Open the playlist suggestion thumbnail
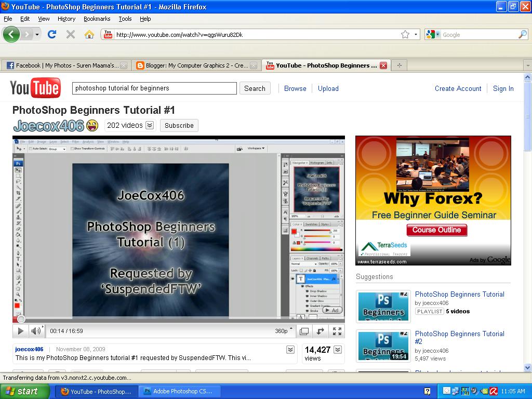532x399 pixels. (383, 307)
